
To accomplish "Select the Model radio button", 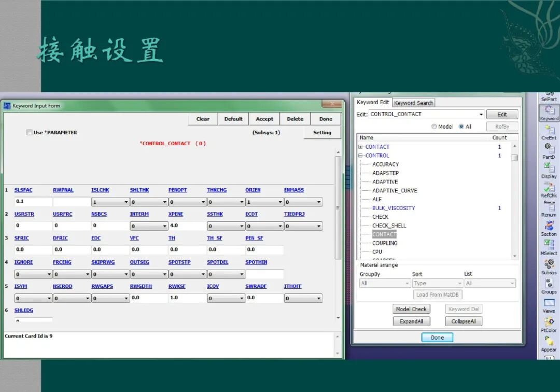I will pos(434,127).
